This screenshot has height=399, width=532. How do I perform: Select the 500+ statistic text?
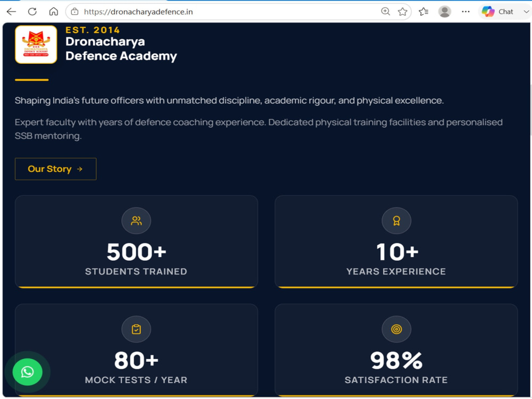pyautogui.click(x=136, y=252)
